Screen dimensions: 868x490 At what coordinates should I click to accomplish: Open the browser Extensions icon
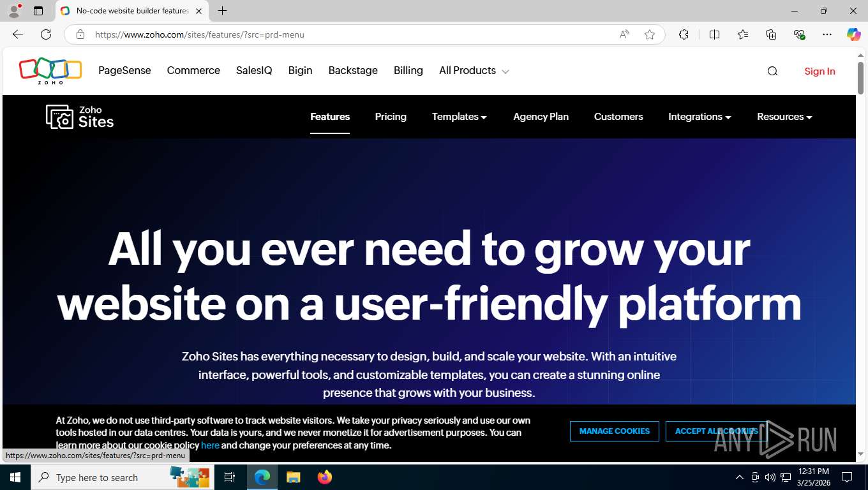tap(684, 34)
